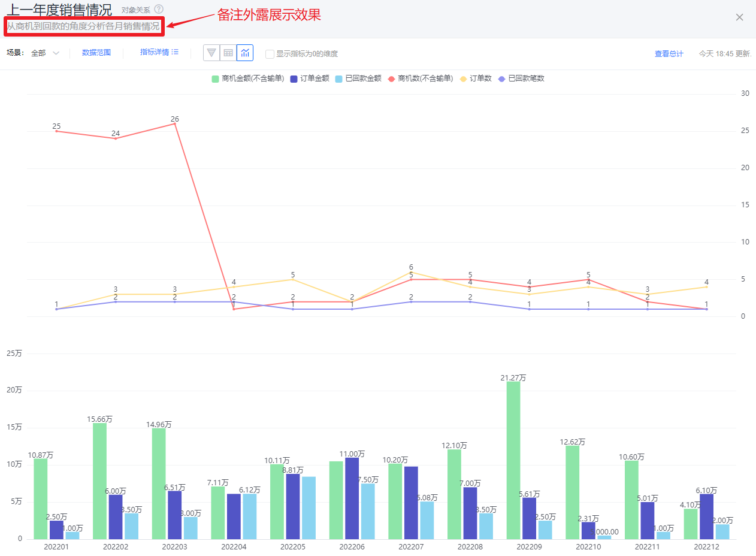This screenshot has height=556, width=756.
Task: Click the green bar labeled 4.10万
Action: pyautogui.click(x=691, y=524)
